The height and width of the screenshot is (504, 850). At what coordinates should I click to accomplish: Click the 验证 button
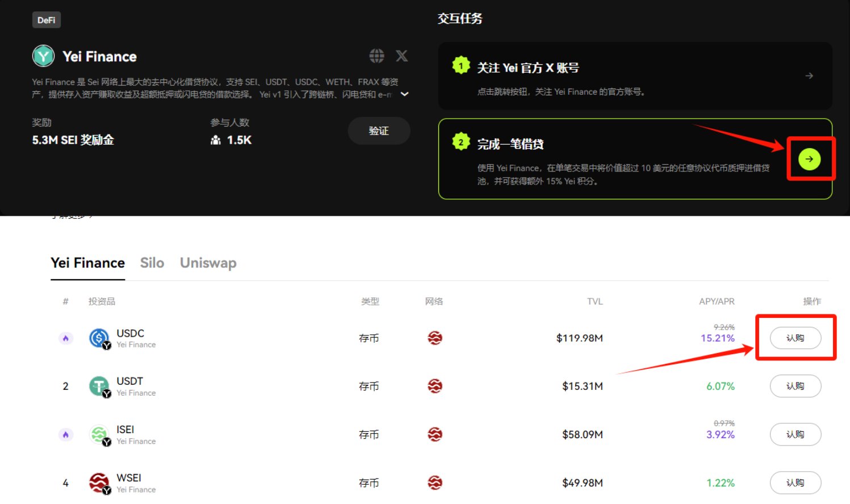click(379, 131)
